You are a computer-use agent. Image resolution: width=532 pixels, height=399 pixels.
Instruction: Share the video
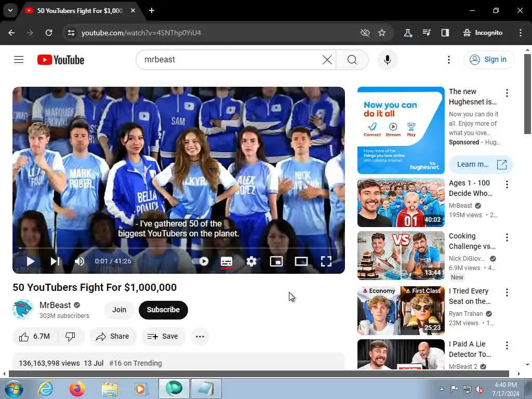click(x=113, y=337)
